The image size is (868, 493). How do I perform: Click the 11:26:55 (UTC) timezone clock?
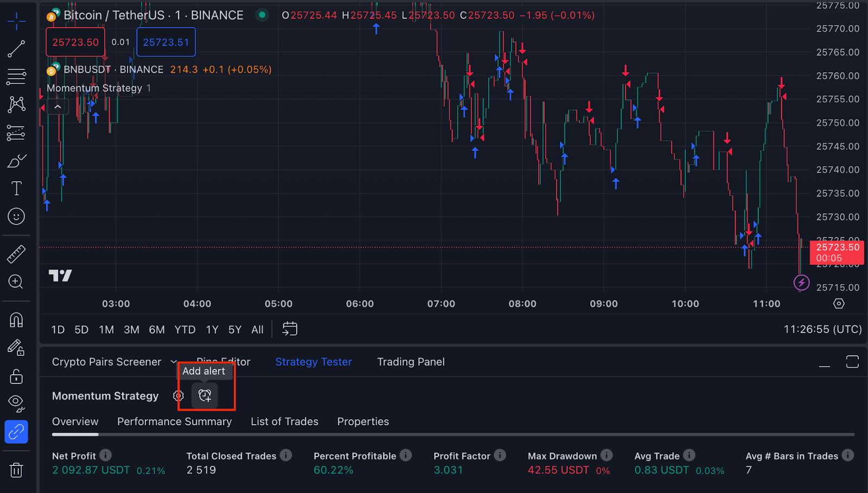click(822, 329)
